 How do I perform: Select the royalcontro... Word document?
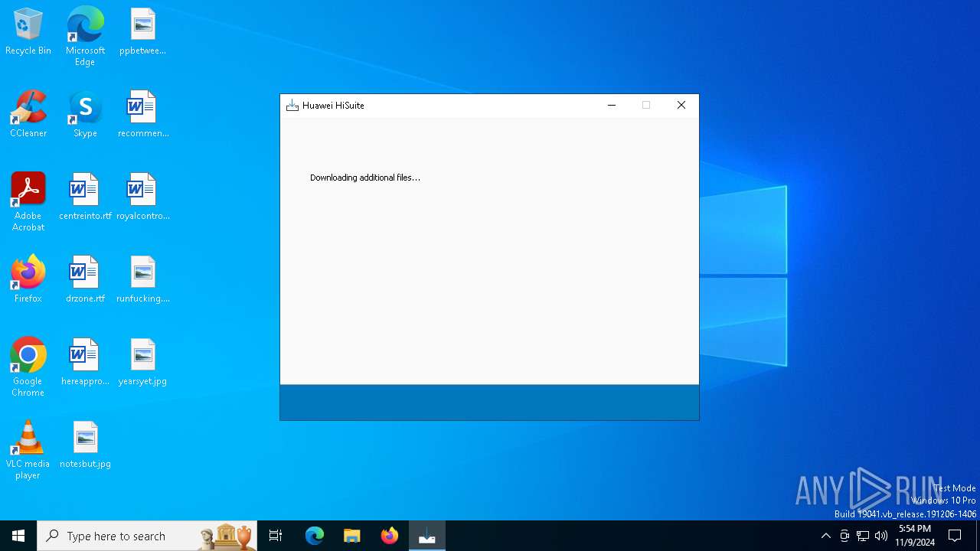click(142, 197)
